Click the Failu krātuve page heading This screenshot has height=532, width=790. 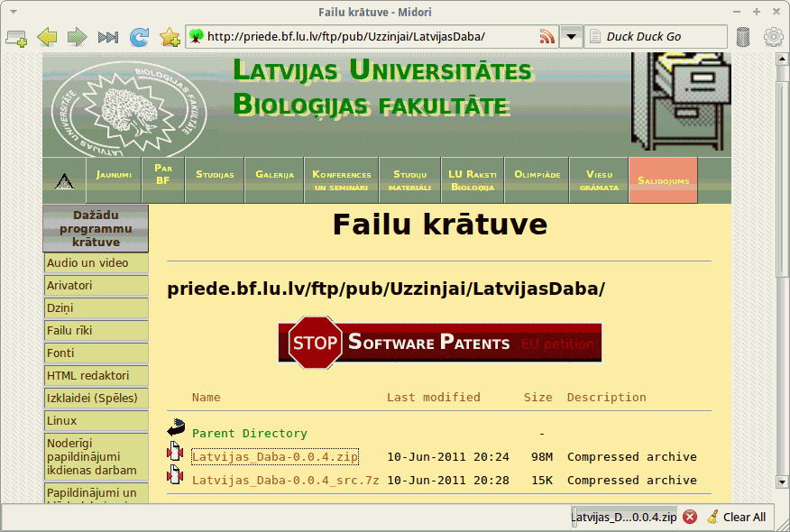[440, 225]
